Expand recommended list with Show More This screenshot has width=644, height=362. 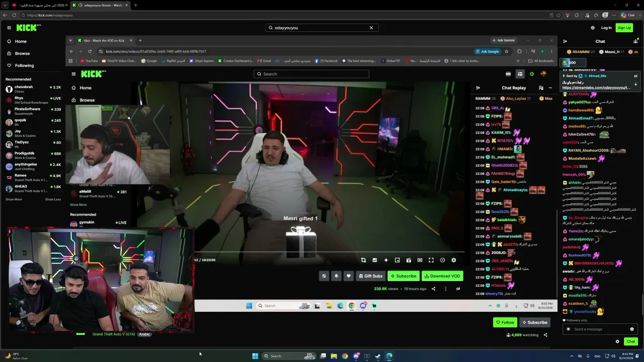[x=14, y=199]
